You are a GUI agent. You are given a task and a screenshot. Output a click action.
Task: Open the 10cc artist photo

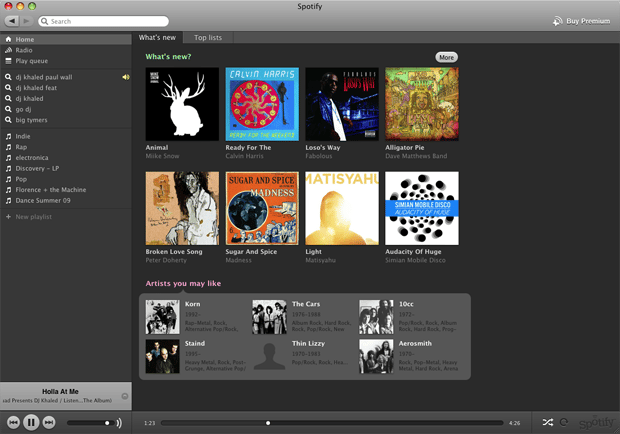376,317
